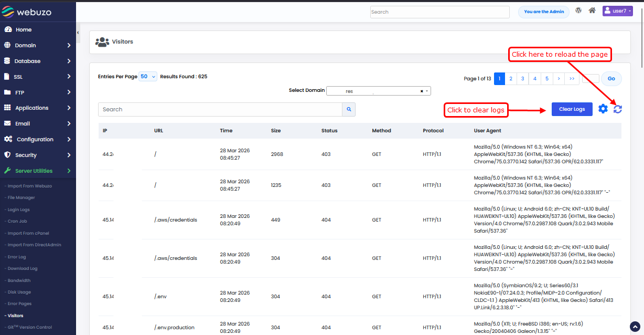Collapse the sidebar using the arrow handle

(78, 33)
